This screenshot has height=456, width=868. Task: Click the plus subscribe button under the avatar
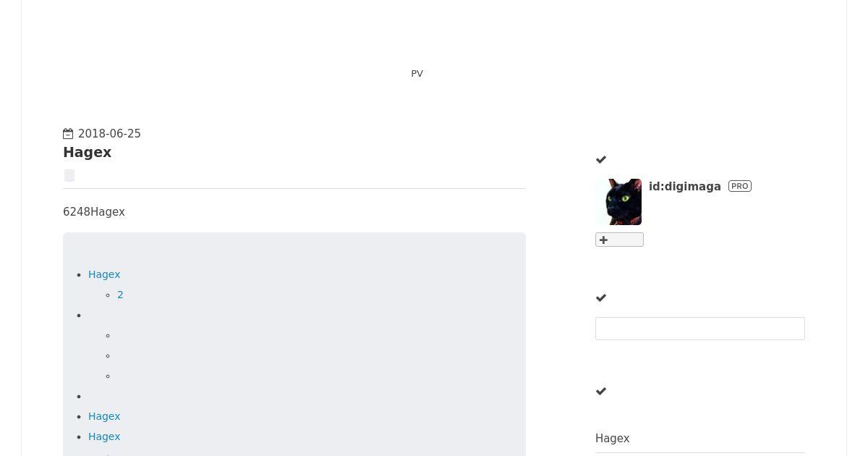click(619, 240)
